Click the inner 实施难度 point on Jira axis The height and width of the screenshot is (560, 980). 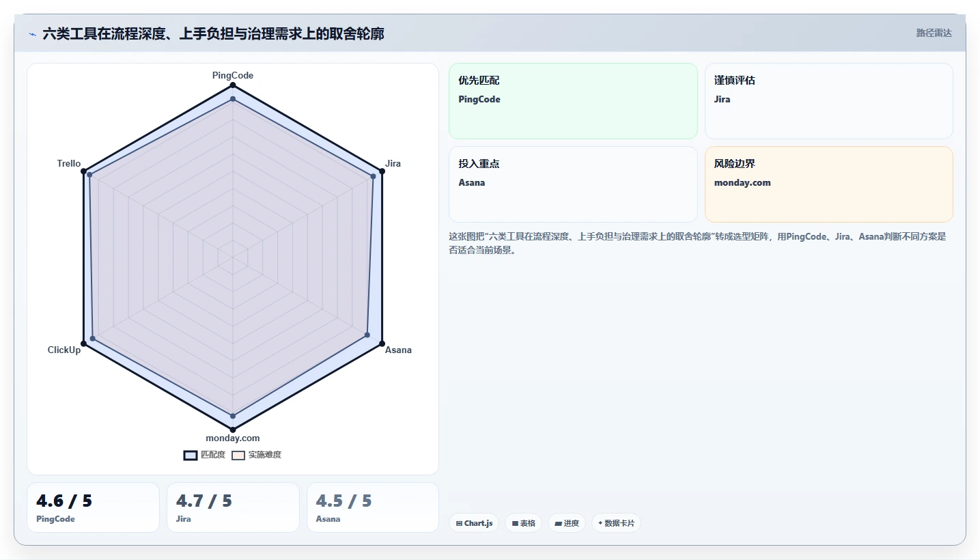(x=373, y=176)
